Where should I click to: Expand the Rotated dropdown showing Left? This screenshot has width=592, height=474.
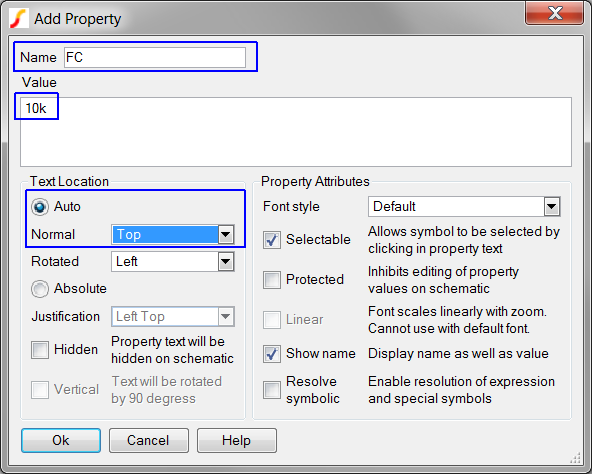tap(173, 262)
